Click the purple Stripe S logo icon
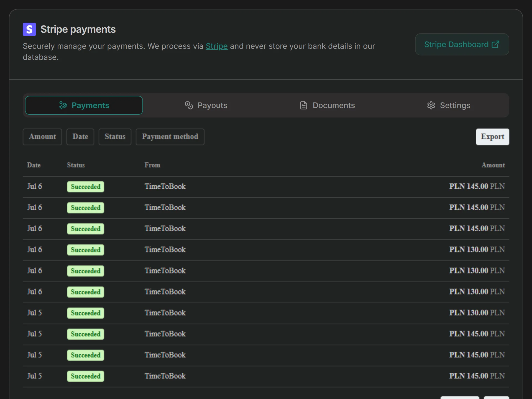 pos(29,29)
